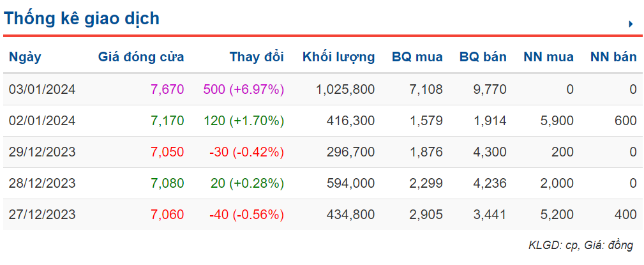Click the BQ bán column header
Viewport: 644px width, 265px height.
[x=483, y=57]
